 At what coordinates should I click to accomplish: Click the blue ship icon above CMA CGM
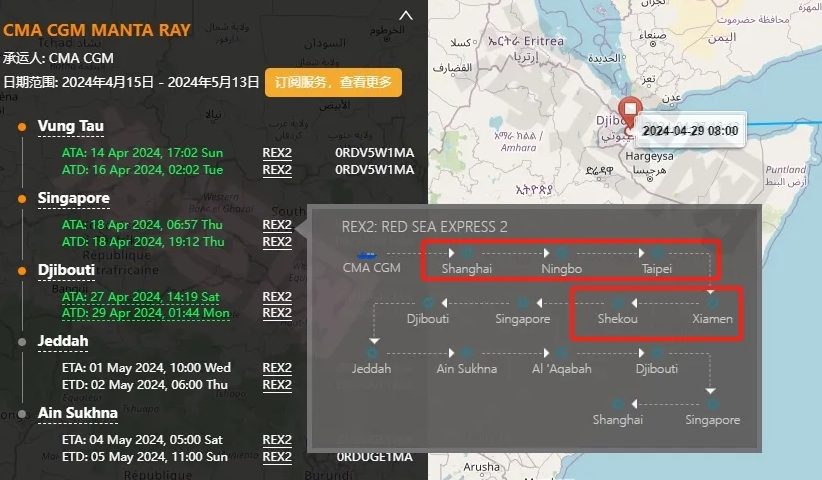point(366,256)
